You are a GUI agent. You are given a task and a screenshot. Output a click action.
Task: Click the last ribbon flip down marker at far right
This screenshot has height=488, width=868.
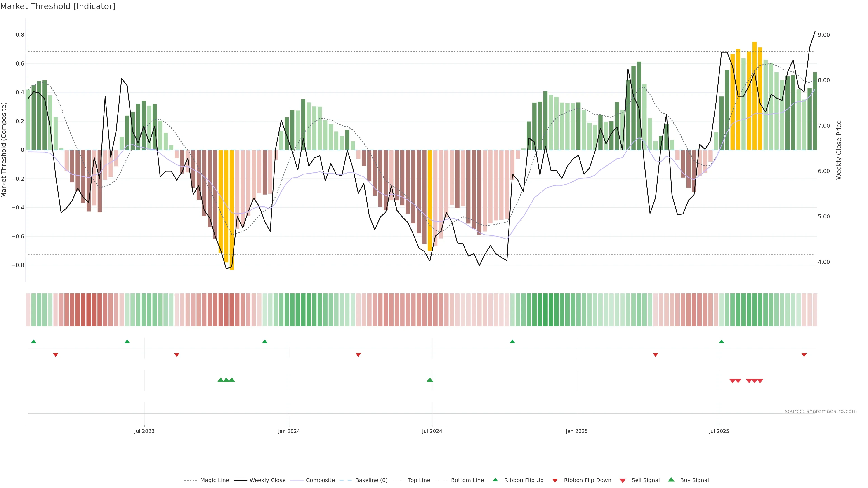point(804,355)
